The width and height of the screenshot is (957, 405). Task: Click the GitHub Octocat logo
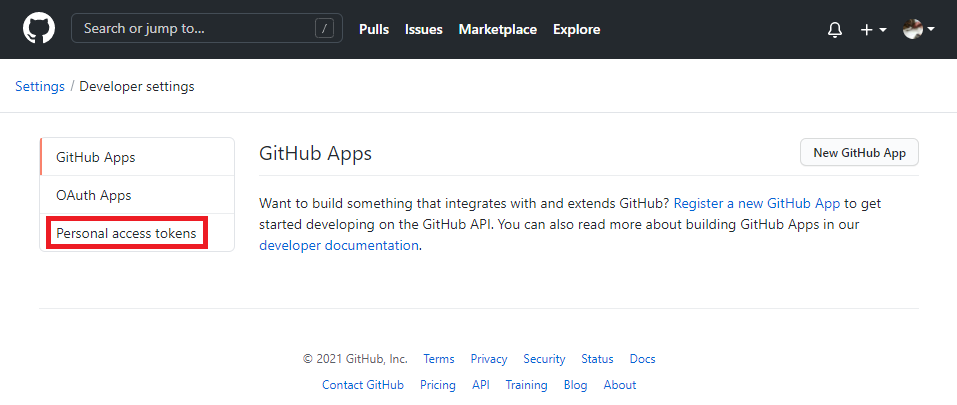[x=39, y=29]
